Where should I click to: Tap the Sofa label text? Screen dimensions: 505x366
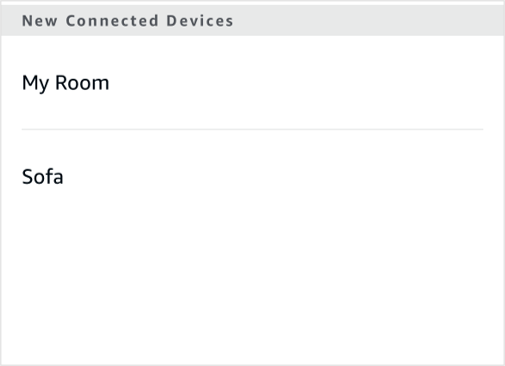[x=43, y=176]
